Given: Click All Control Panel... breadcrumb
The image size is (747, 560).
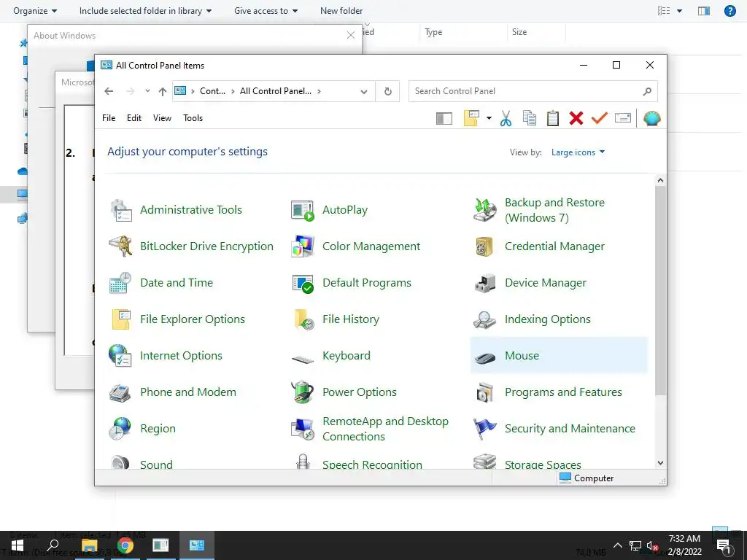Looking at the screenshot, I should click(275, 91).
